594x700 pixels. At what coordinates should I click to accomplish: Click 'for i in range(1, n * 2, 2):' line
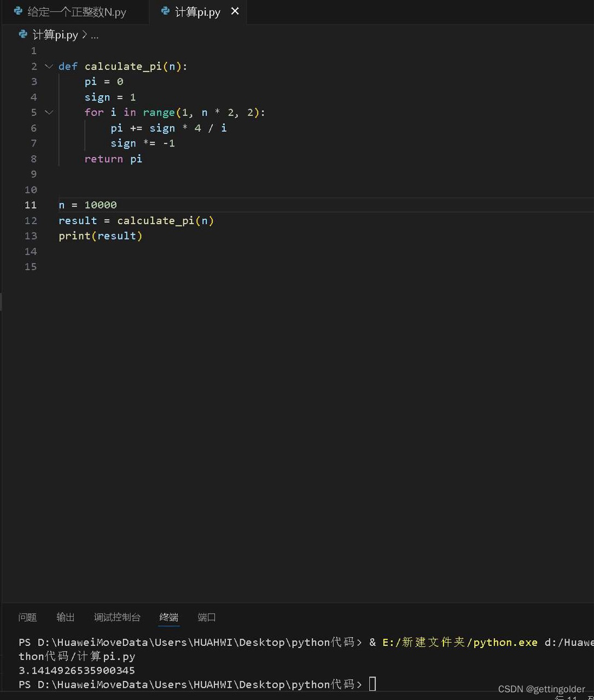point(175,112)
